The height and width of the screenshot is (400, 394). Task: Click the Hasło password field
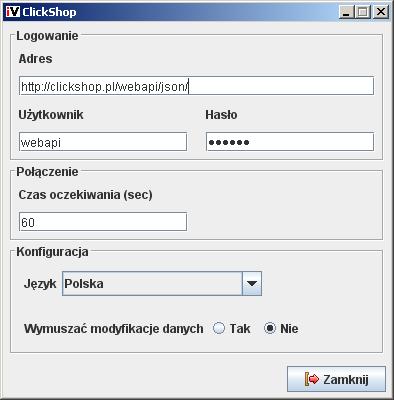[290, 142]
